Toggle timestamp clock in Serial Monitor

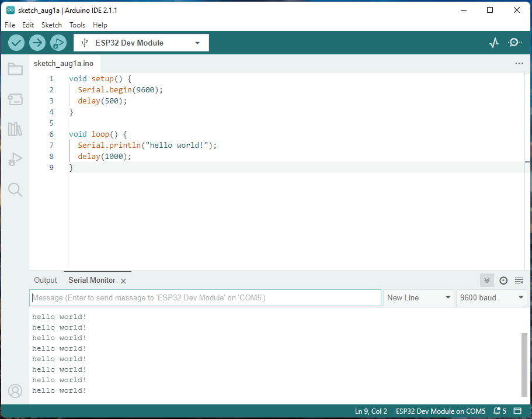[503, 281]
